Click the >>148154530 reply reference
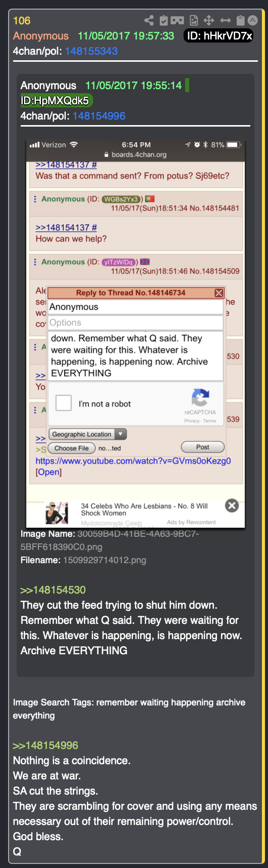Screen dimensions: 268x868 53,589
